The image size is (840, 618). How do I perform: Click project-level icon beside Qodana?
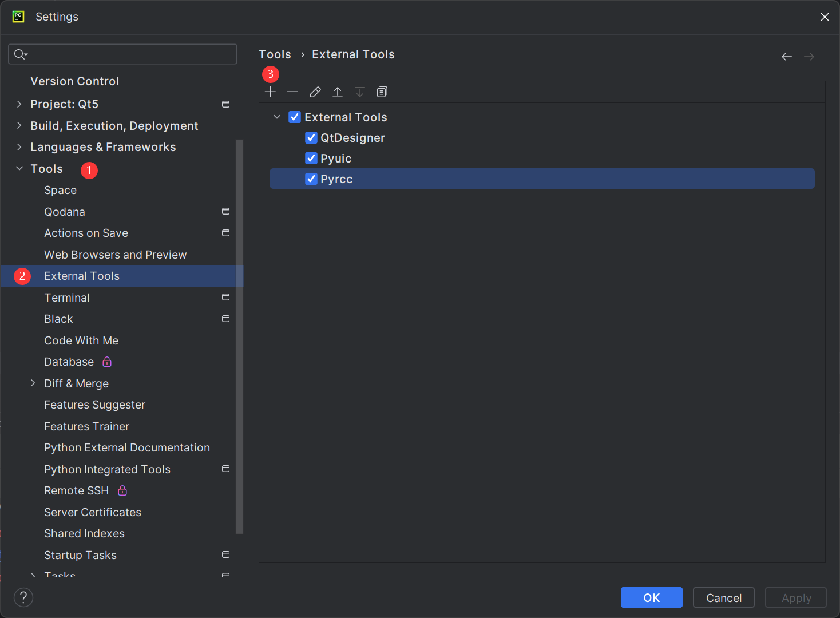226,211
